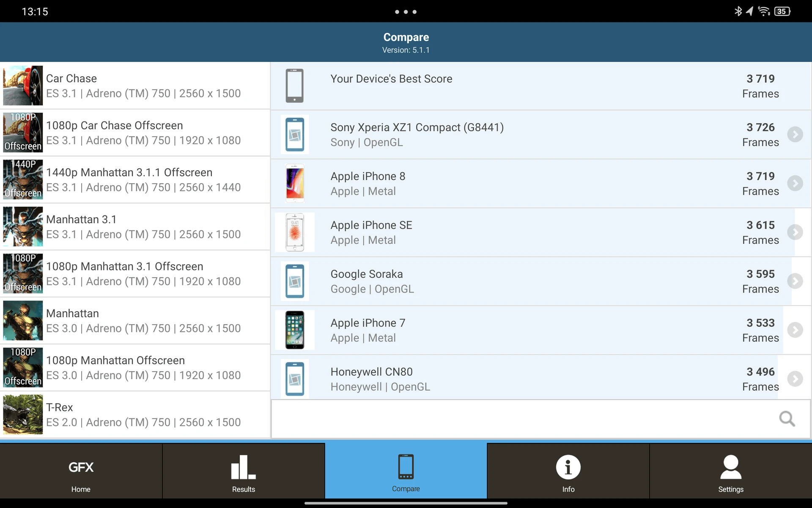Open the Google Soraka entry
812x508 pixels.
coord(541,281)
